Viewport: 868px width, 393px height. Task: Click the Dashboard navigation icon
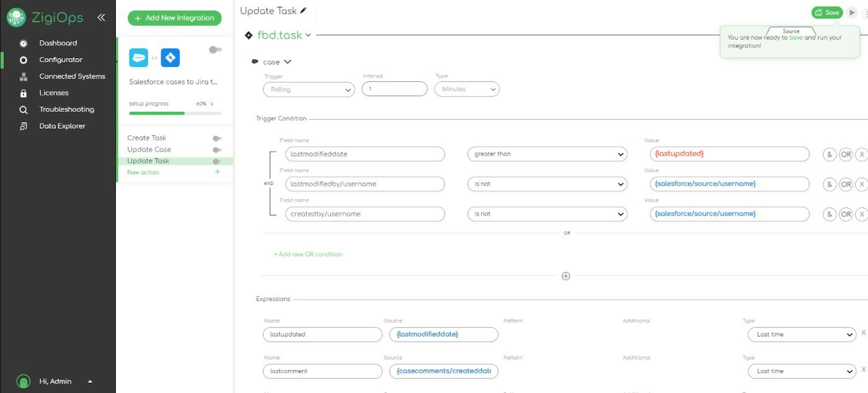[x=23, y=43]
